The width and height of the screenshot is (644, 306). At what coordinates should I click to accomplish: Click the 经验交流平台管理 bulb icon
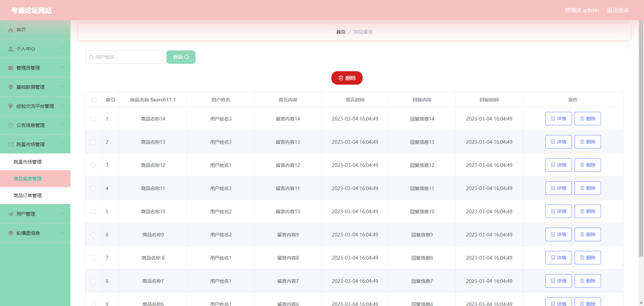(11, 106)
